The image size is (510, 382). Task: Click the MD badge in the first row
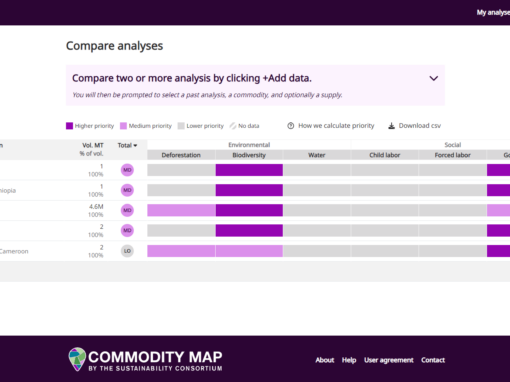[x=127, y=170]
